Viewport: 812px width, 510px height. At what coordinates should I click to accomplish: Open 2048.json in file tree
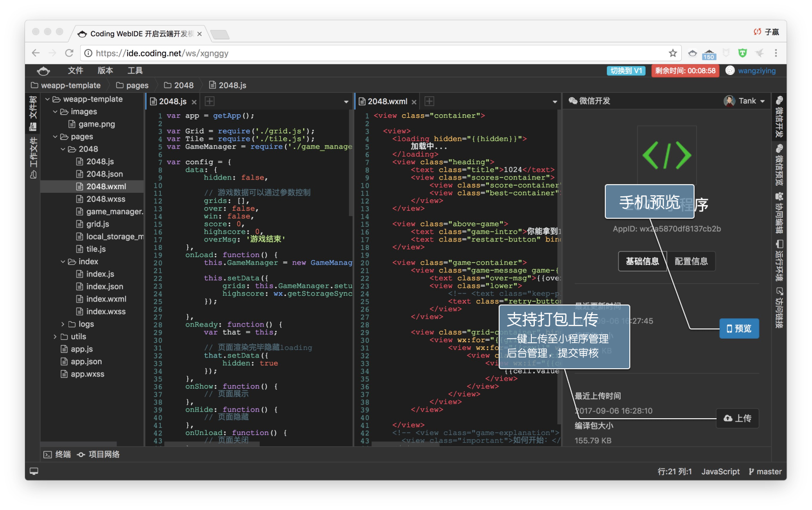point(100,174)
